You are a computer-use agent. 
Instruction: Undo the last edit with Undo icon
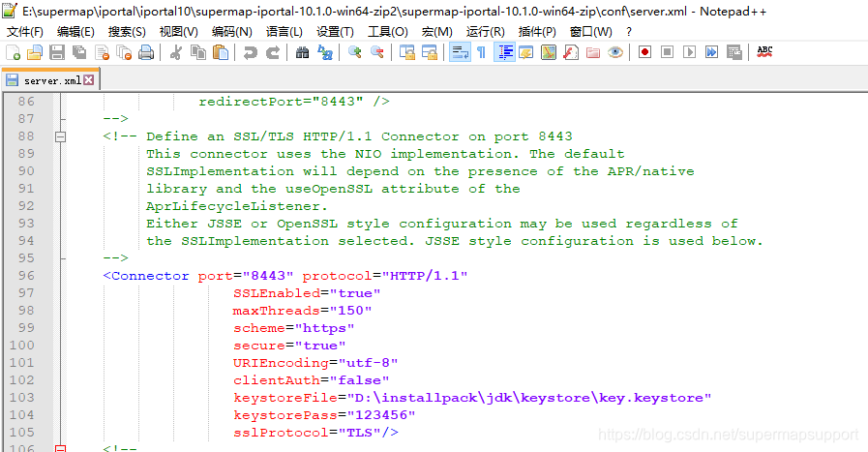tap(251, 52)
